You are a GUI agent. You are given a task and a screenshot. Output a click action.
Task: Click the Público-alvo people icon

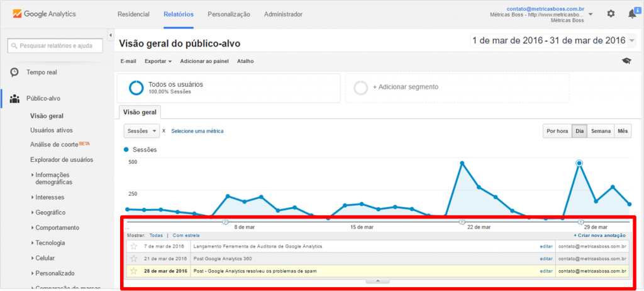click(x=14, y=98)
